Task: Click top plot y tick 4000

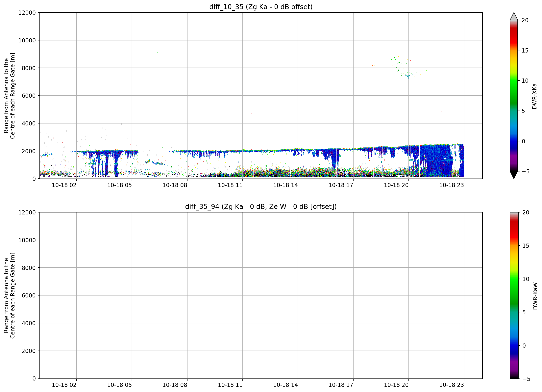Action: tap(29, 123)
